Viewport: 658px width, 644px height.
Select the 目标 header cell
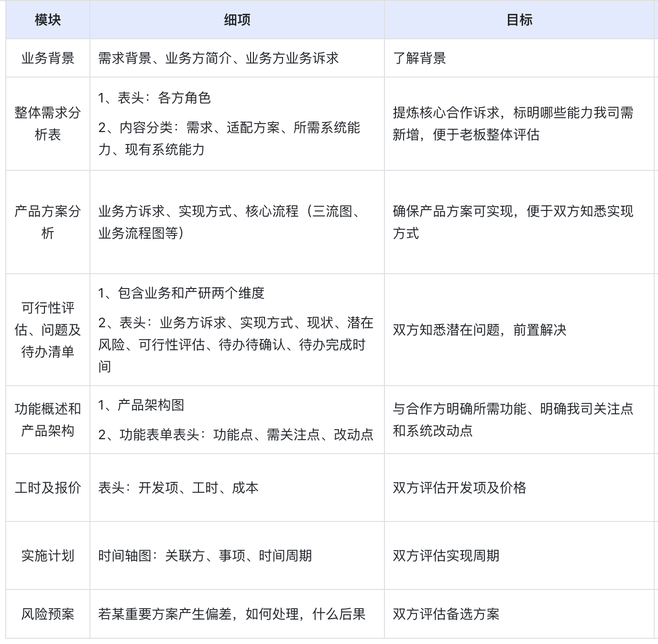(x=520, y=19)
